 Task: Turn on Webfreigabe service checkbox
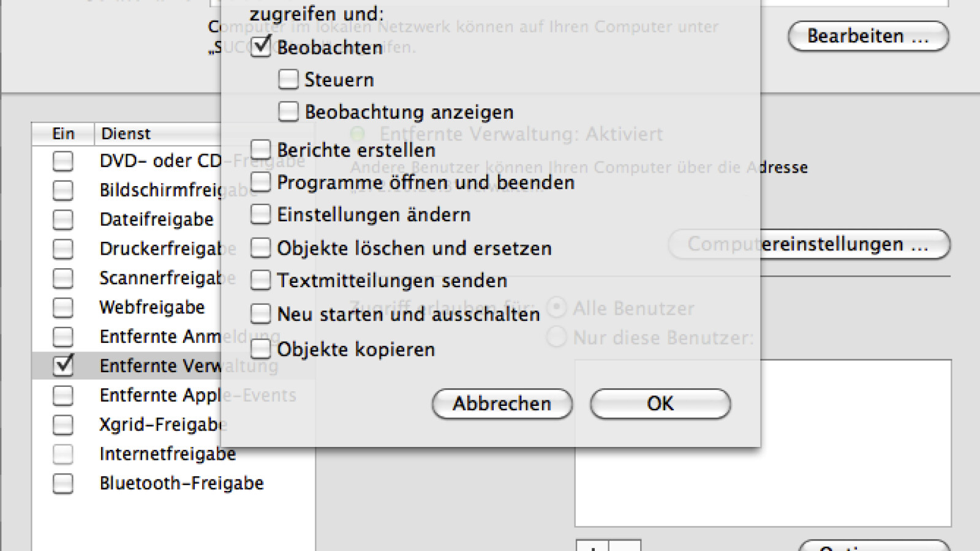point(63,307)
